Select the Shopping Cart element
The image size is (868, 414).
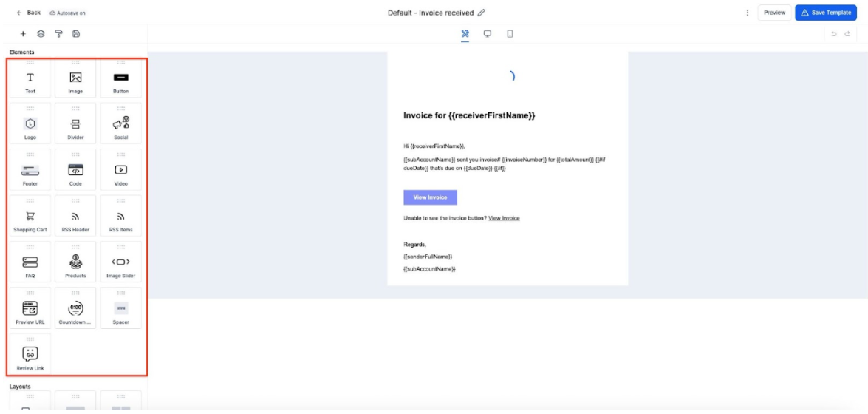[x=30, y=218]
